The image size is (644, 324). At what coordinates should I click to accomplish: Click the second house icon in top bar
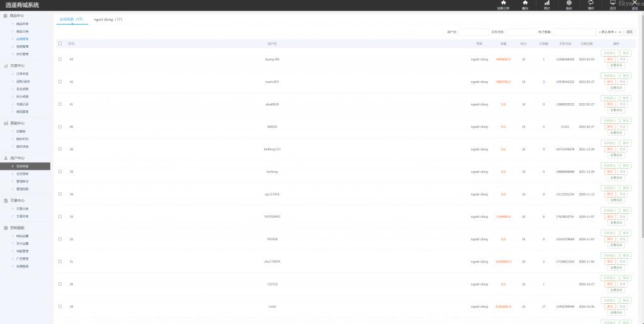pyautogui.click(x=525, y=3)
